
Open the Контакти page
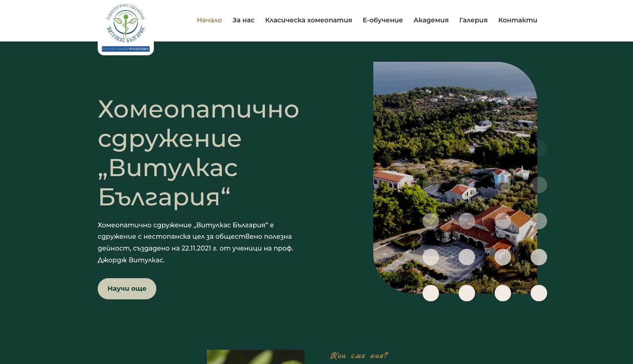[x=518, y=20]
